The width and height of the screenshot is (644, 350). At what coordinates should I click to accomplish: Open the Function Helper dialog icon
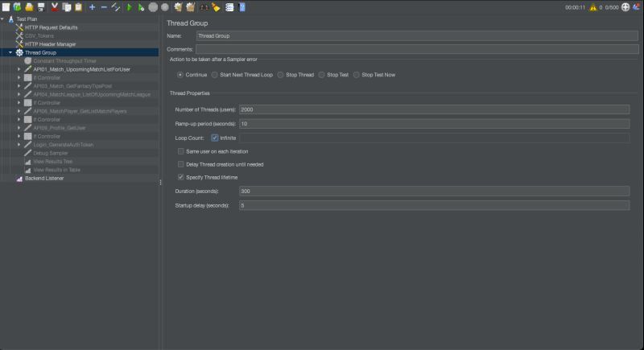pos(229,7)
